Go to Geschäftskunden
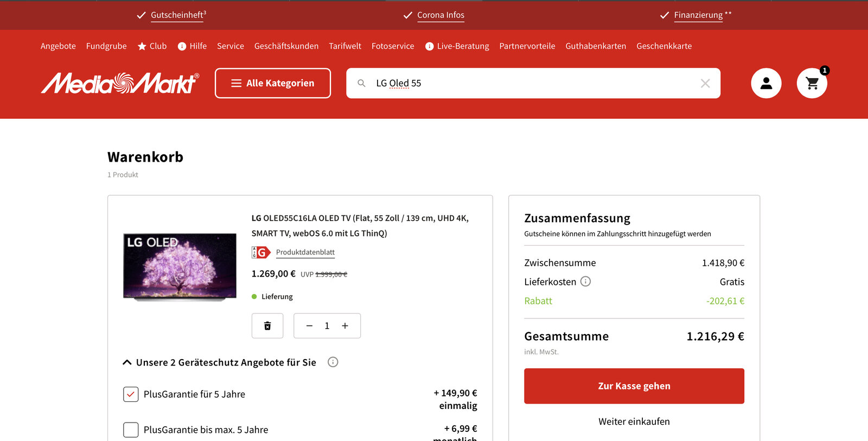Image resolution: width=868 pixels, height=441 pixels. 286,46
